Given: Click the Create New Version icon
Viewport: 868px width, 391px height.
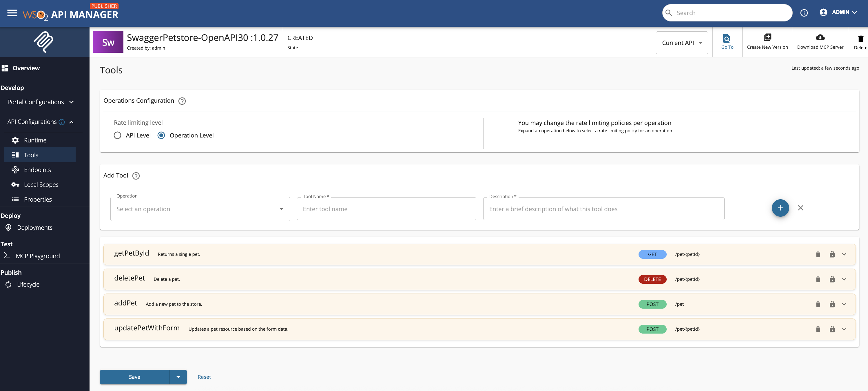Looking at the screenshot, I should tap(767, 37).
